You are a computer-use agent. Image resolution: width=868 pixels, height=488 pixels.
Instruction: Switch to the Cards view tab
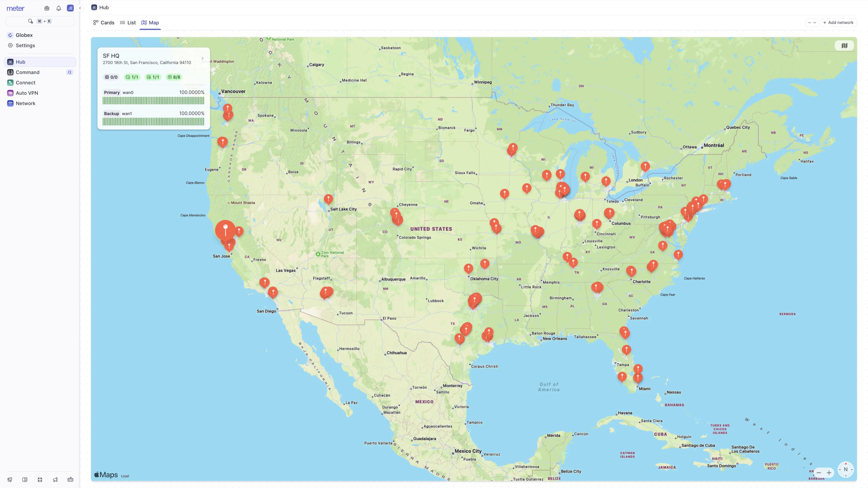(x=104, y=23)
